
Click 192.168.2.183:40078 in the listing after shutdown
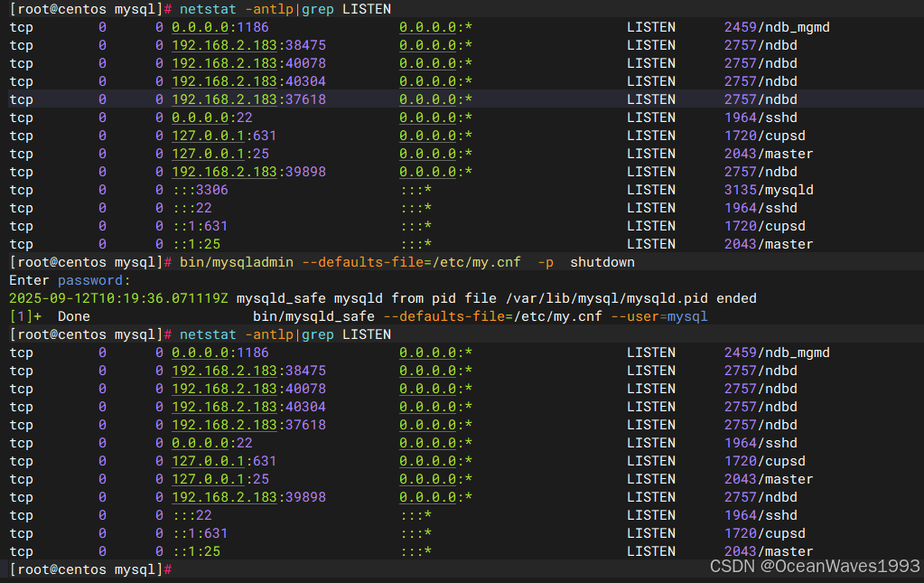(x=248, y=389)
